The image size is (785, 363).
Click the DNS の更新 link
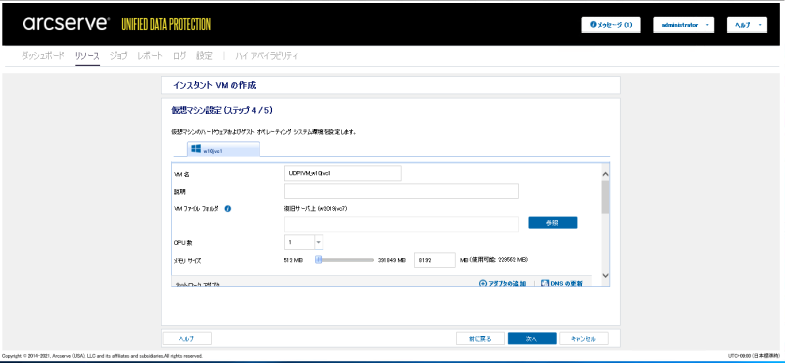562,283
